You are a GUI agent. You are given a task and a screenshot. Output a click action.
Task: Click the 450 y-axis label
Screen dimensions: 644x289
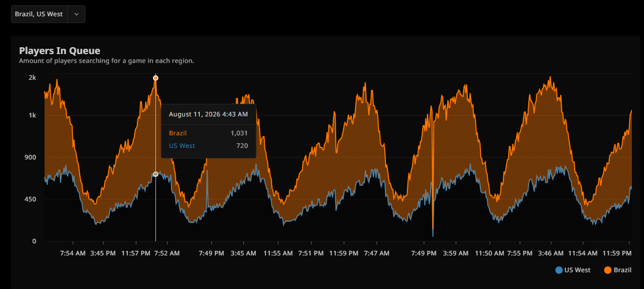(x=31, y=199)
